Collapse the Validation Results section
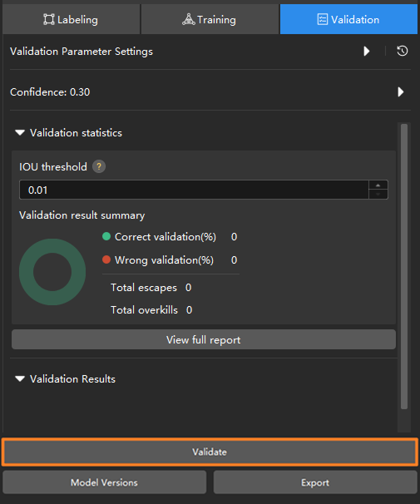Image resolution: width=420 pixels, height=504 pixels. [20, 379]
